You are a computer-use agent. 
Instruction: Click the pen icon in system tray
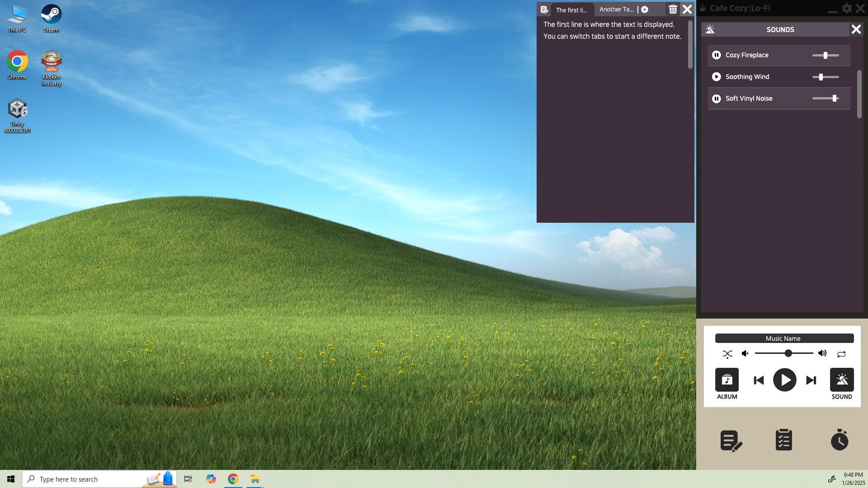click(x=831, y=479)
